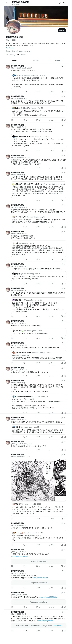This screenshot has height=644, width=72.
Task: Open the Media tab
Action: coord(57,61)
